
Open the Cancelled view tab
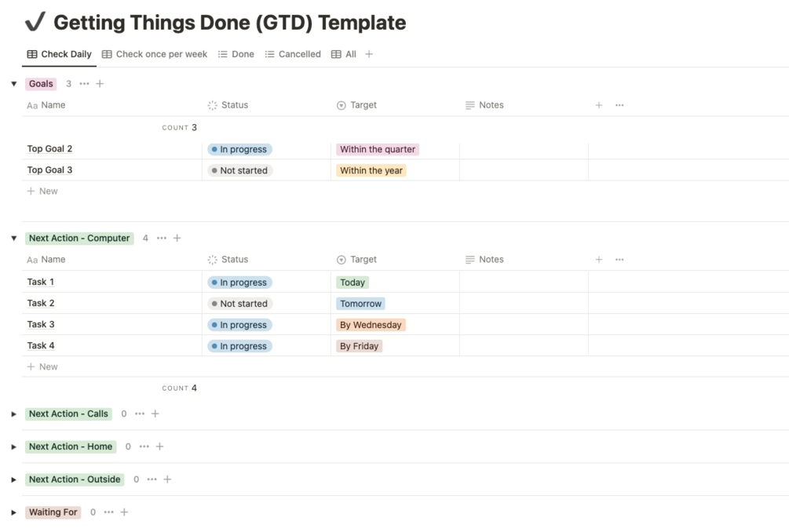293,54
